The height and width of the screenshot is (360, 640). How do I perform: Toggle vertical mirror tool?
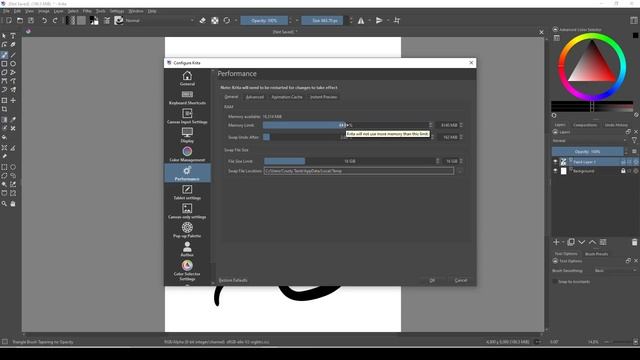[x=379, y=20]
